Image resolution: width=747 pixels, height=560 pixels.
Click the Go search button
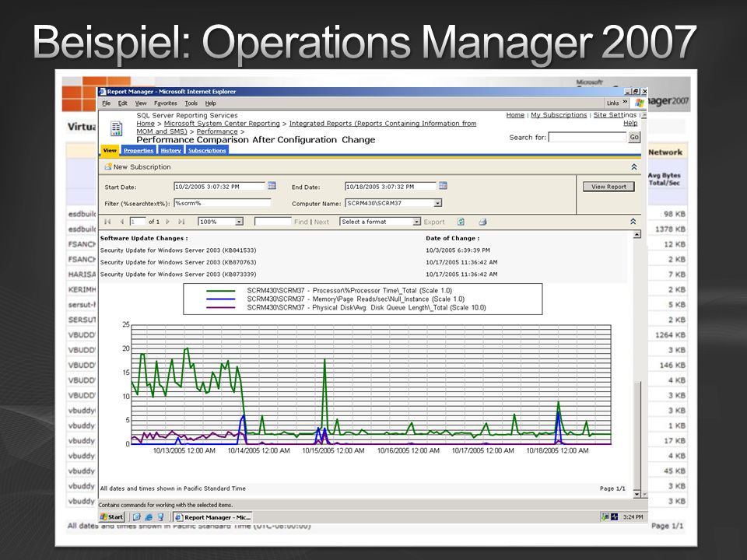(634, 137)
